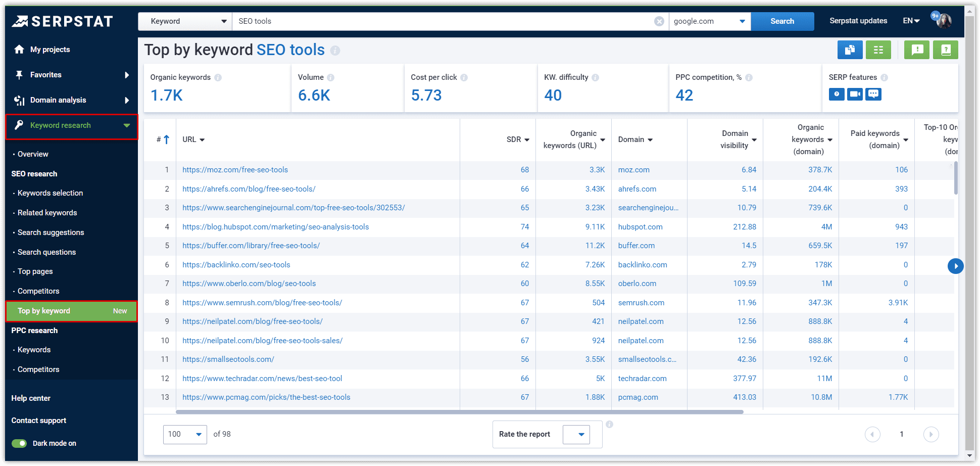Click info icon beside Organic keywords

(218, 77)
